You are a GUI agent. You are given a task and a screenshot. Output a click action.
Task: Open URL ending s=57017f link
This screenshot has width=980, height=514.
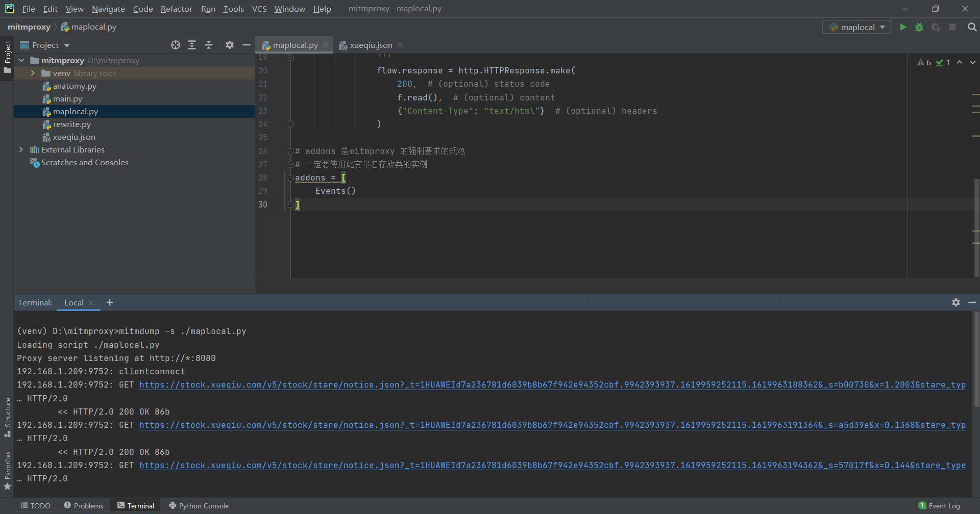(x=552, y=466)
